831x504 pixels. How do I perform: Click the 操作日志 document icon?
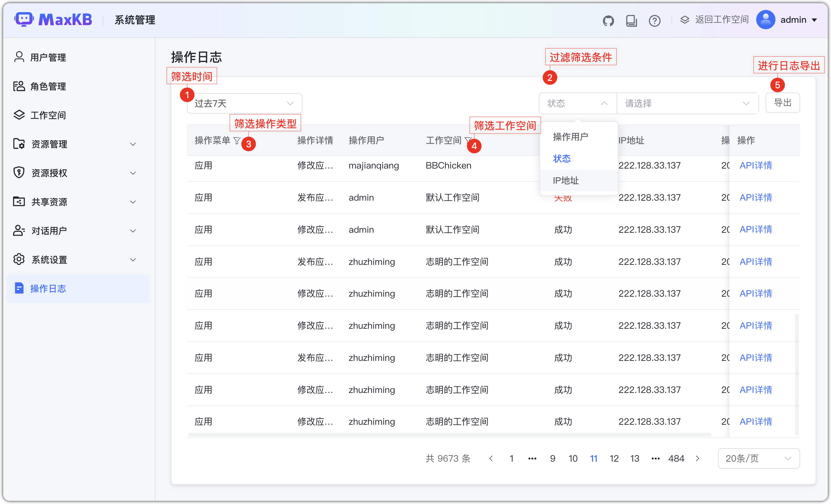(x=19, y=288)
